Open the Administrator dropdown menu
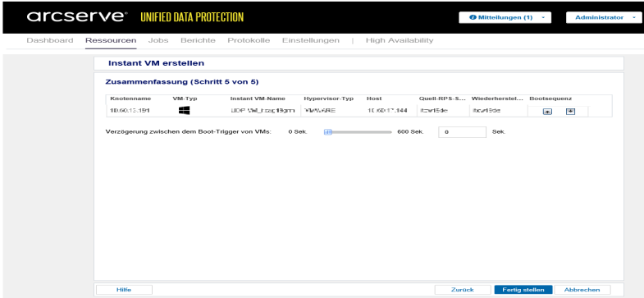 pos(604,18)
